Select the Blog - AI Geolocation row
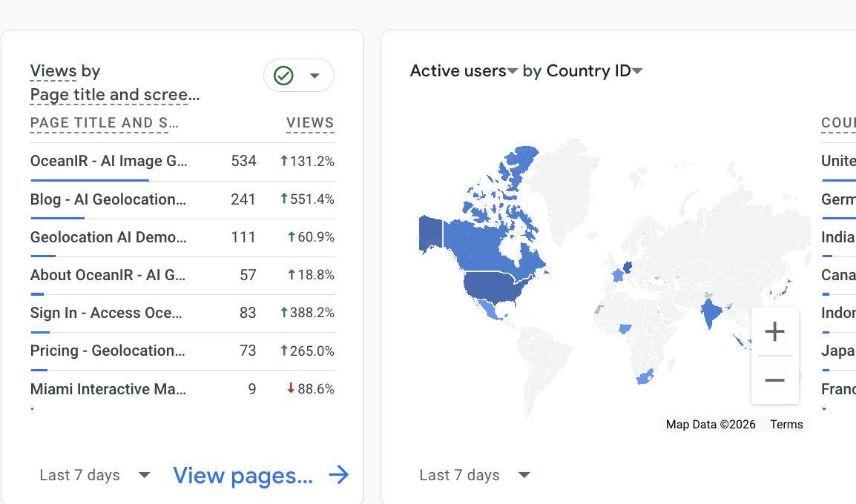 point(108,199)
